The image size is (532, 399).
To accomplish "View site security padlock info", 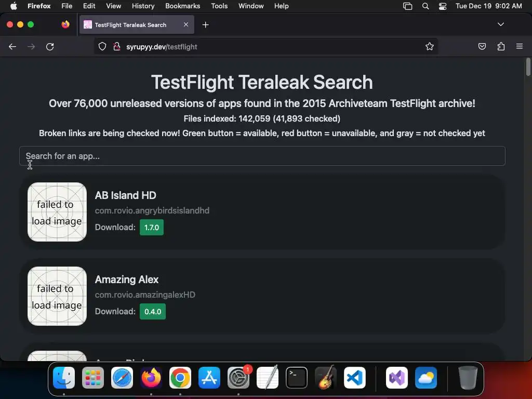I will [117, 46].
